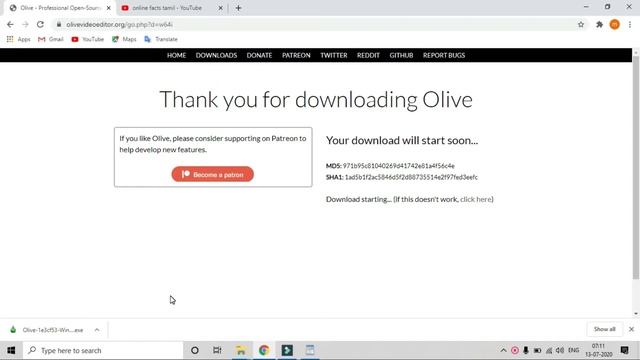
Task: Open DOWNLOADS in site navigation
Action: coord(216,55)
